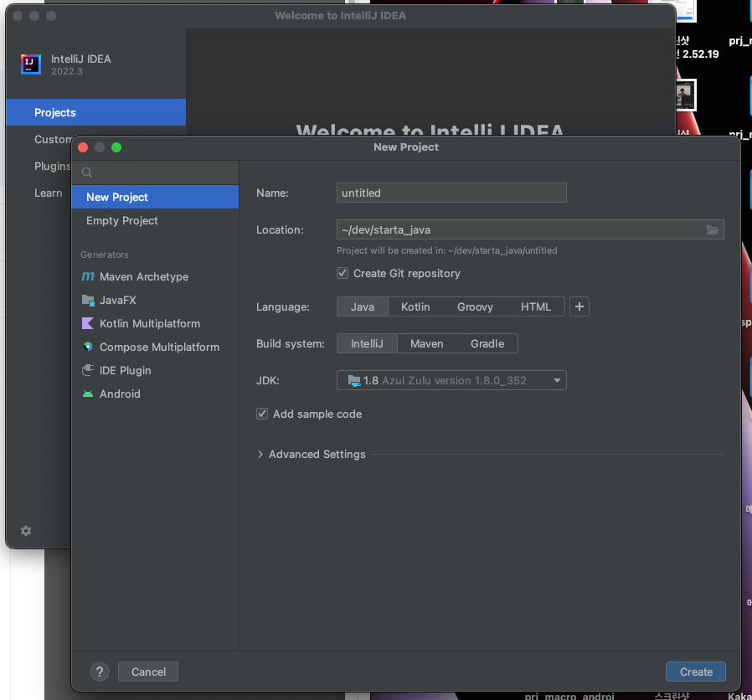The image size is (752, 700).
Task: Open settings gear in Welcome window
Action: pyautogui.click(x=26, y=531)
